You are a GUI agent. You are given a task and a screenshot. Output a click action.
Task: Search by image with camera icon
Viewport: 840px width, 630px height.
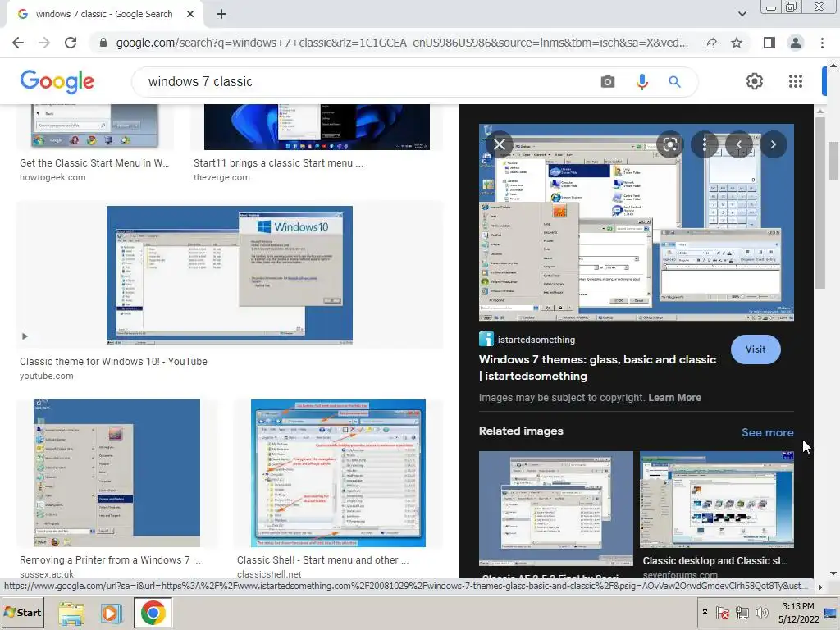[608, 81]
